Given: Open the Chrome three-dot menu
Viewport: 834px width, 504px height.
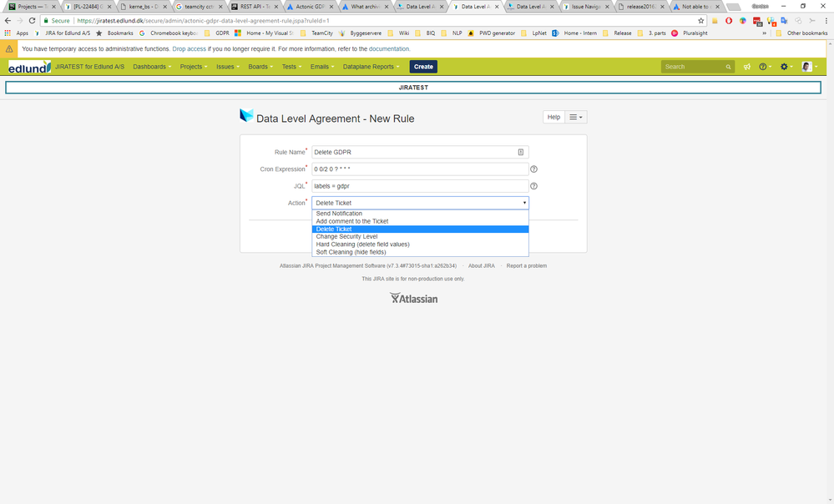Looking at the screenshot, I should point(826,21).
